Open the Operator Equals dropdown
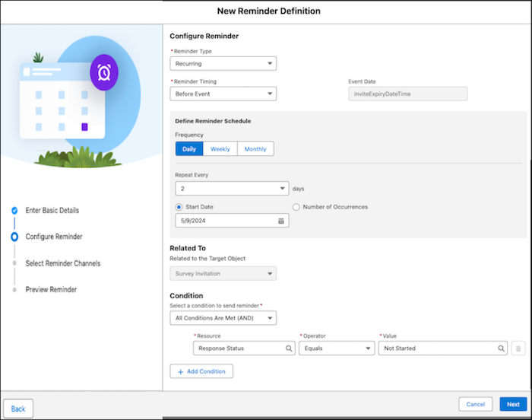This screenshot has width=532, height=420. [x=337, y=348]
